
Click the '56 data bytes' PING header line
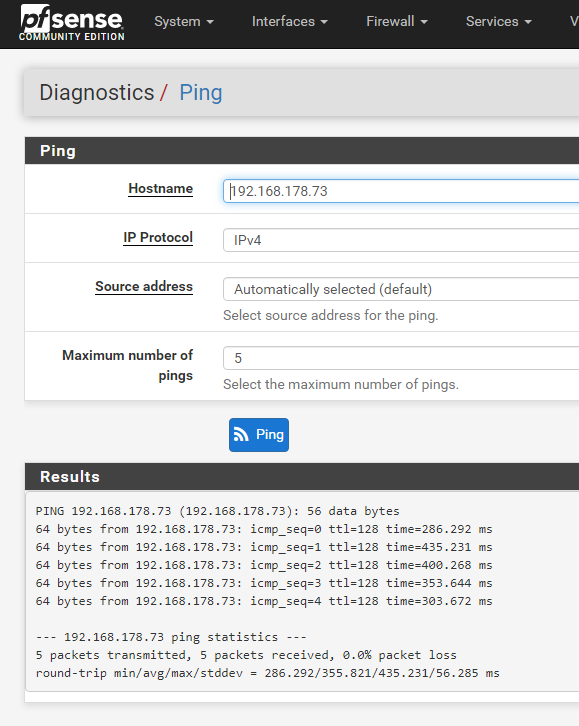(218, 511)
